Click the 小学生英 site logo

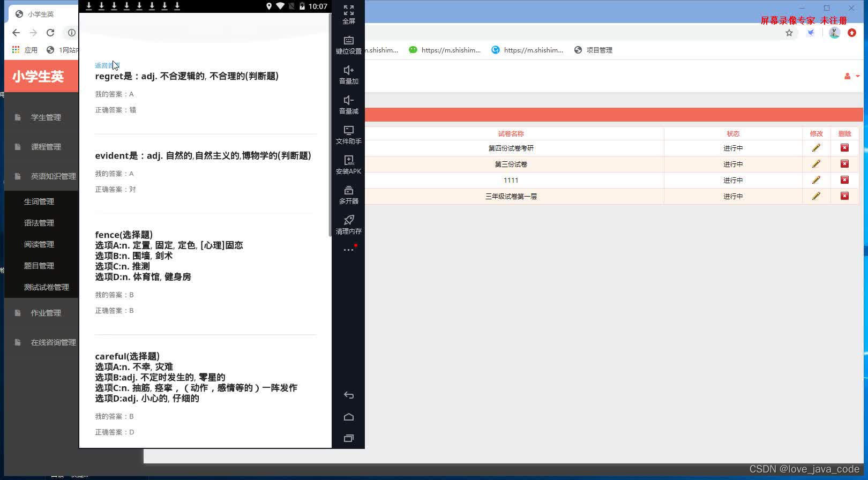click(x=38, y=76)
